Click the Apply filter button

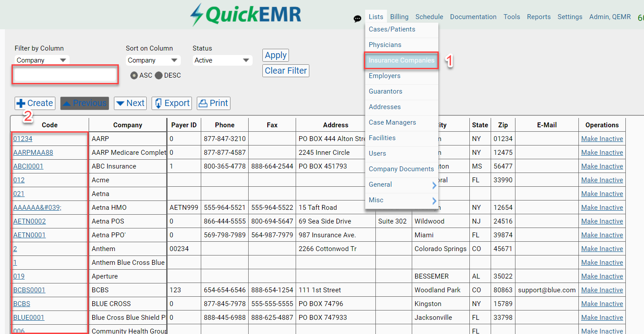(x=276, y=55)
